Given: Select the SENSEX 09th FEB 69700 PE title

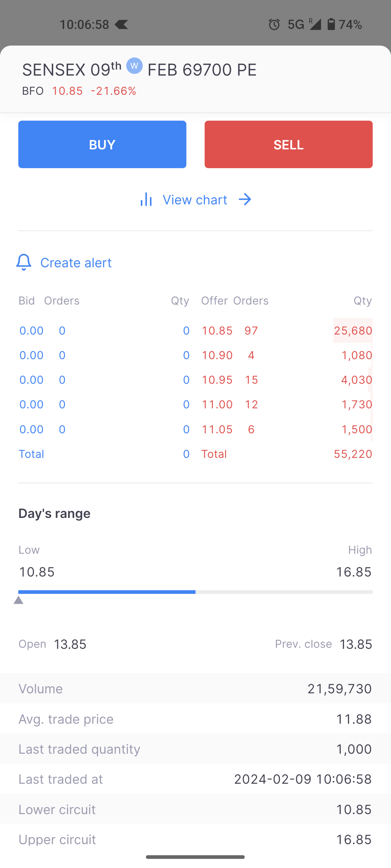Looking at the screenshot, I should tap(139, 69).
